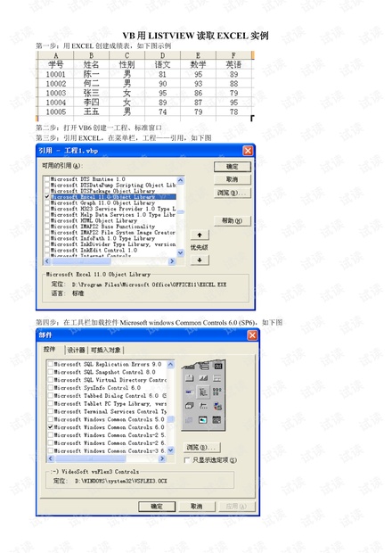
Task: Click the 姓名 header cell
Action: click(91, 64)
